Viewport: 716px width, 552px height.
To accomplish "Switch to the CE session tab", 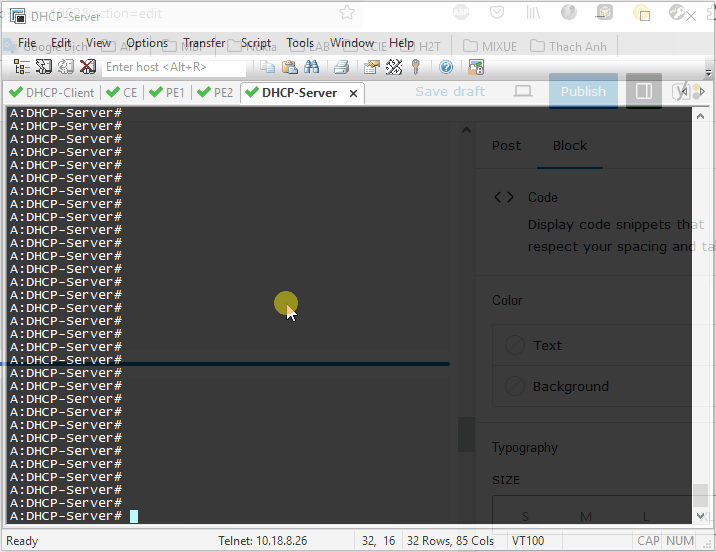I will (121, 93).
